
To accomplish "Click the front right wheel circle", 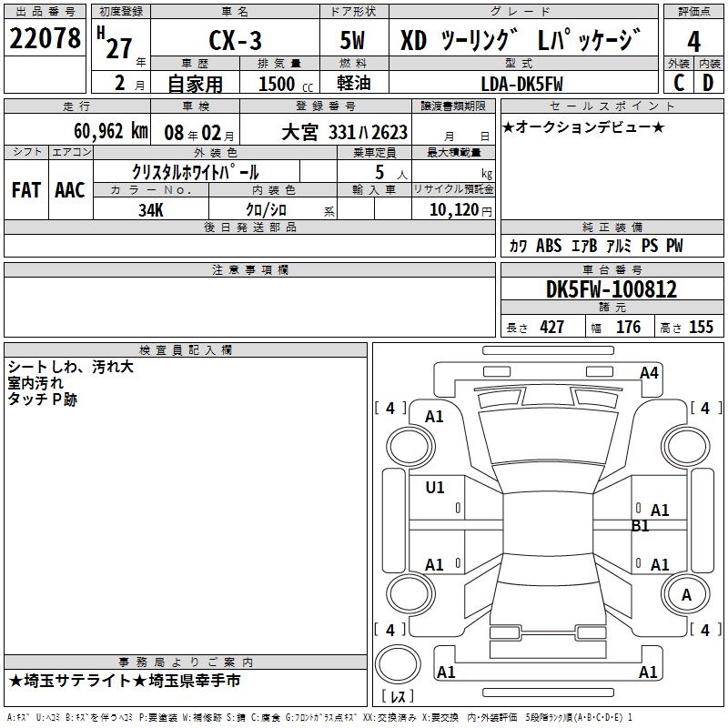I will click(x=686, y=447).
